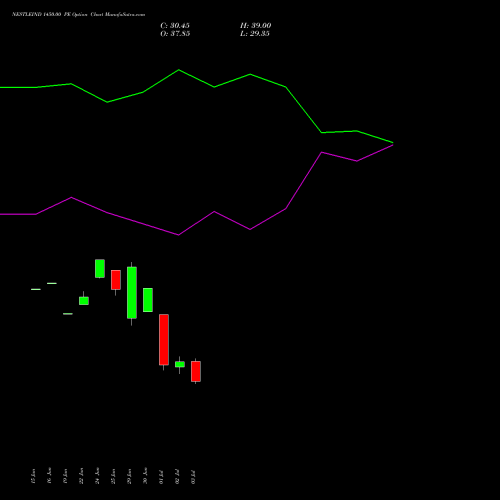Select the tall red candlestick for 01 Jul
The width and height of the screenshot is (500, 500).
164,340
